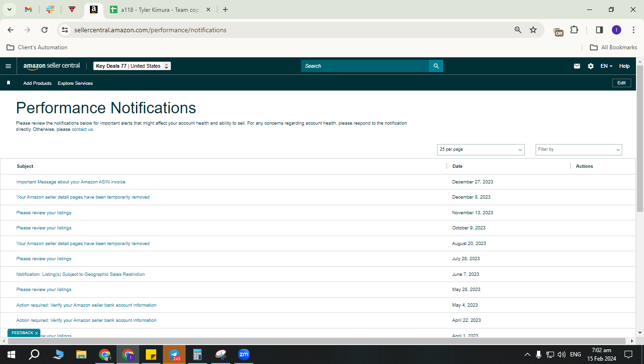The image size is (644, 364).
Task: Open the July 28 Please review your listings
Action: (44, 259)
